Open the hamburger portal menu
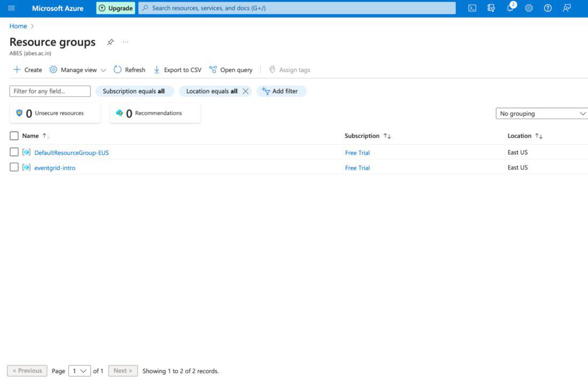 coord(11,8)
